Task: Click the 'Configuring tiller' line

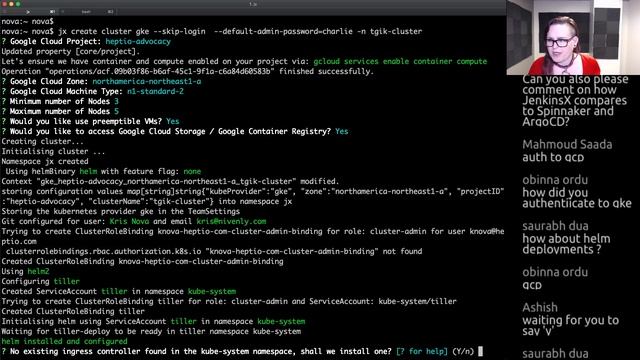Action: [40, 282]
